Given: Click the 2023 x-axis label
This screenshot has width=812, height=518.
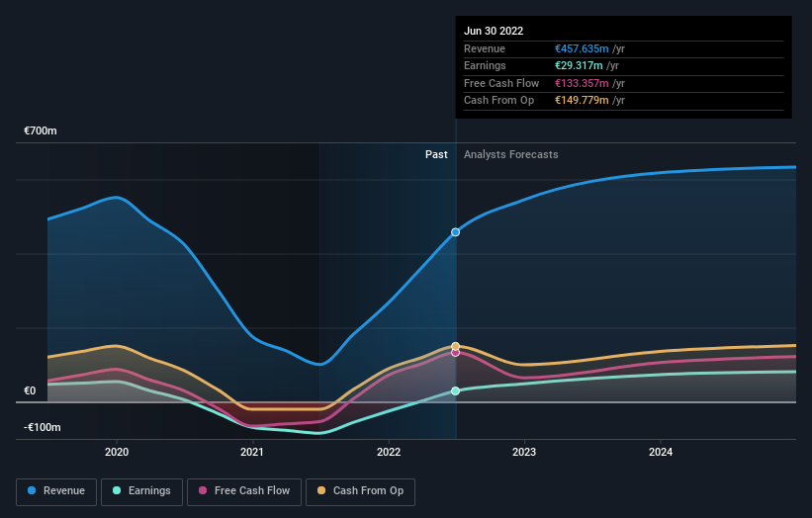Looking at the screenshot, I should [524, 452].
